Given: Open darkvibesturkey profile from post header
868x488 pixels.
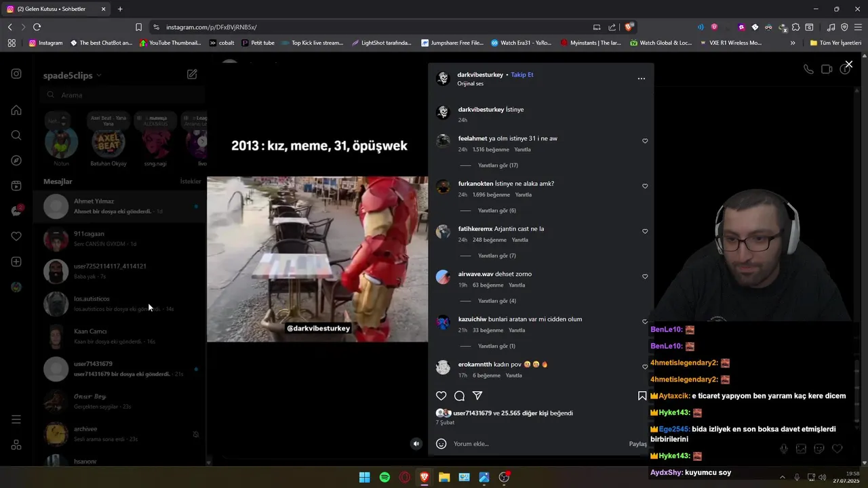Looking at the screenshot, I should (480, 75).
